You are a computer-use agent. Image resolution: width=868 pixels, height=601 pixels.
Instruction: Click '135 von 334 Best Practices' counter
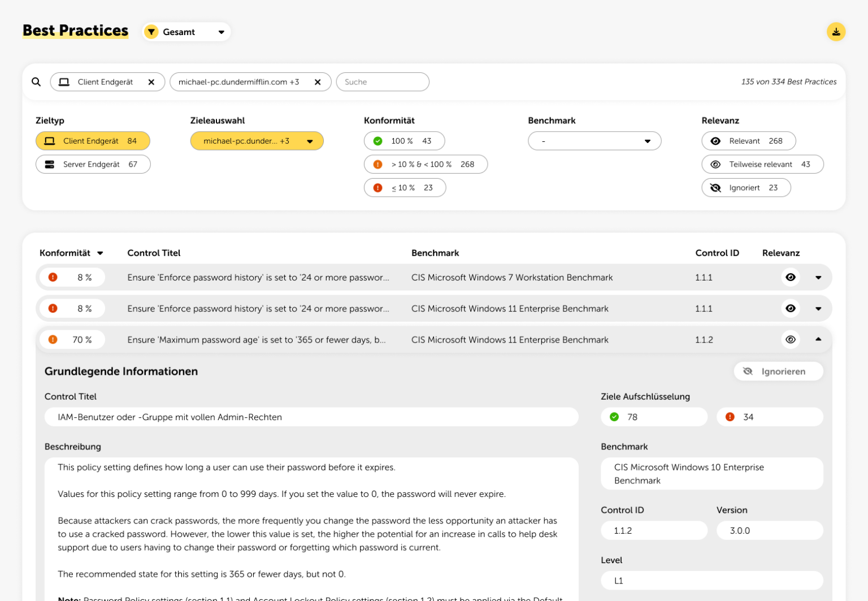(789, 82)
